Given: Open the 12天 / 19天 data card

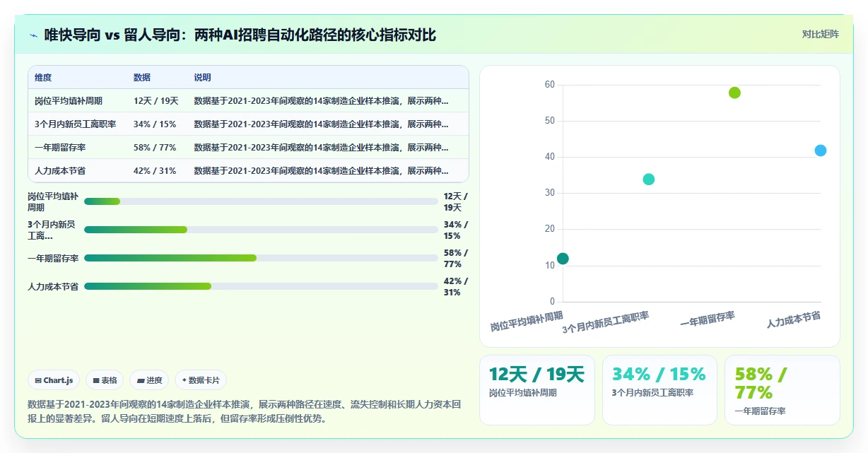Looking at the screenshot, I should [x=537, y=390].
